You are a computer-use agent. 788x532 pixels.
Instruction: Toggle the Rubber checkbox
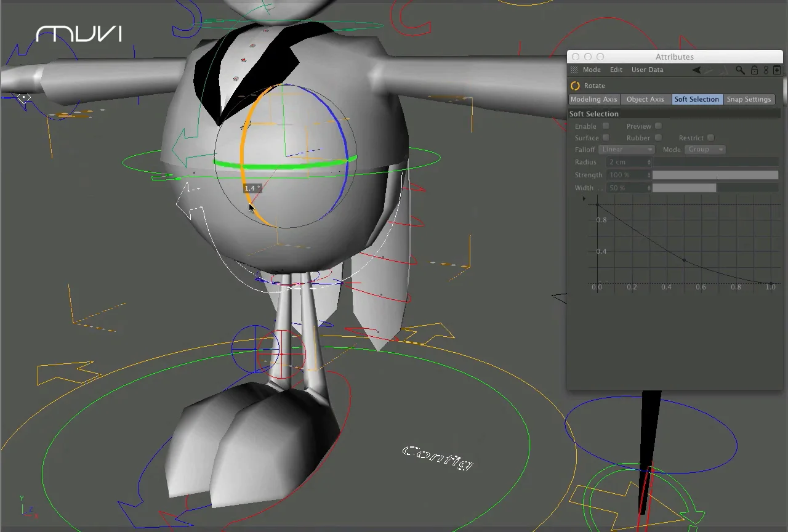tap(658, 138)
